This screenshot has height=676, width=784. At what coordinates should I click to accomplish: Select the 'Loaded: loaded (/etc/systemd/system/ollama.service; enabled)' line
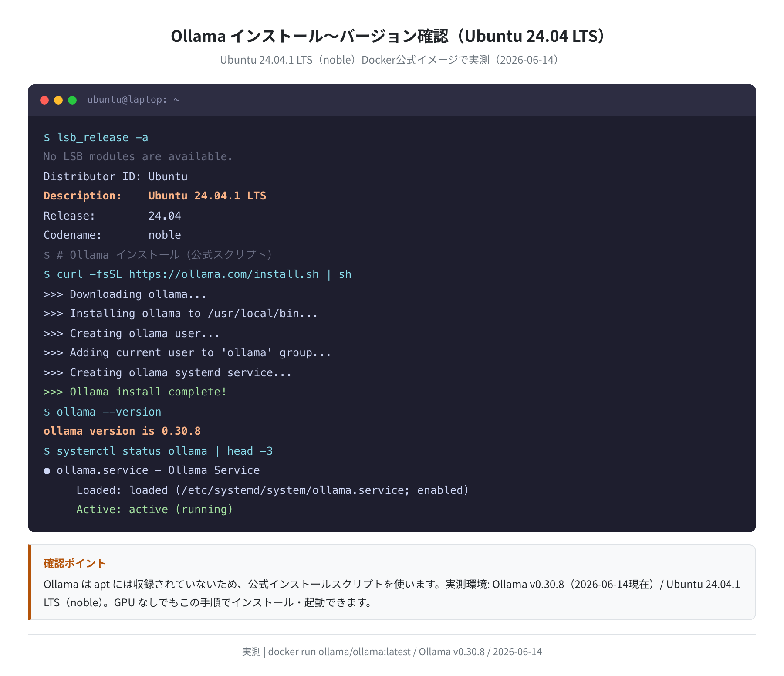click(273, 490)
